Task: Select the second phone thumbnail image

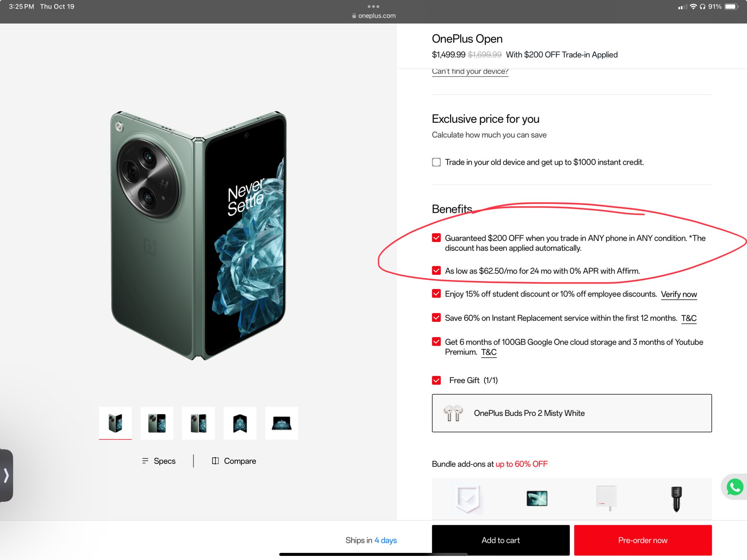Action: pyautogui.click(x=157, y=423)
